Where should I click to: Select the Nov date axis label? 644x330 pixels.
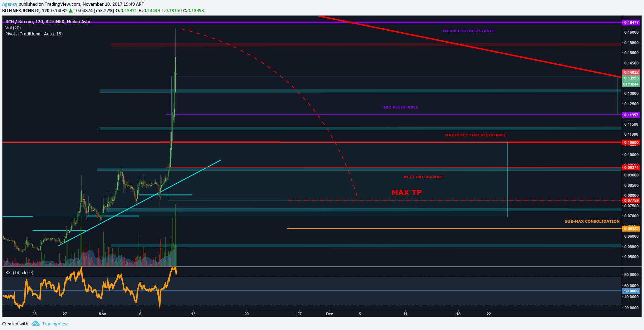(102, 314)
